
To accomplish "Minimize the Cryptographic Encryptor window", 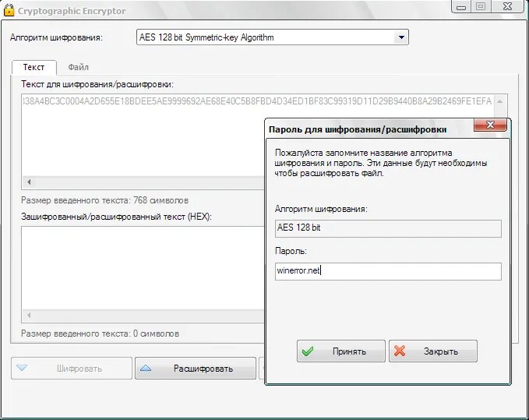I will [x=461, y=7].
